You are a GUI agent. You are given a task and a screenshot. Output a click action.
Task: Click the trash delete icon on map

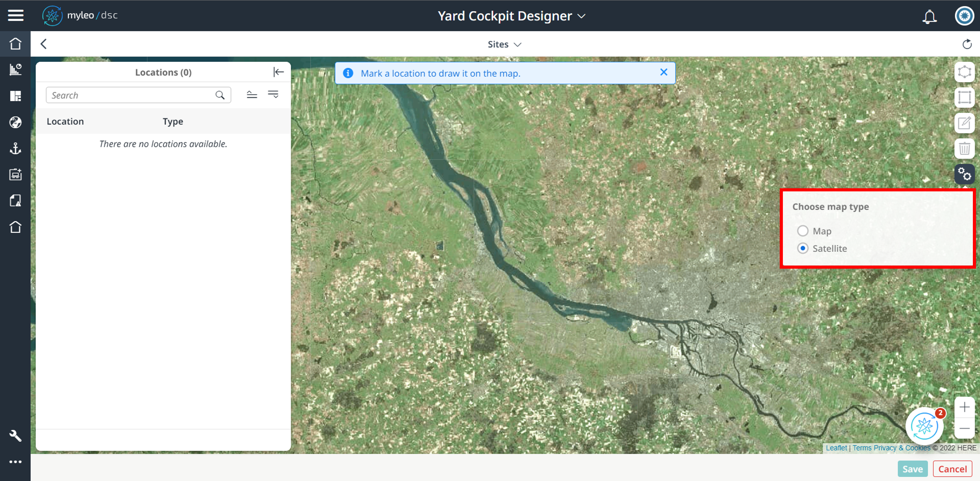(964, 148)
